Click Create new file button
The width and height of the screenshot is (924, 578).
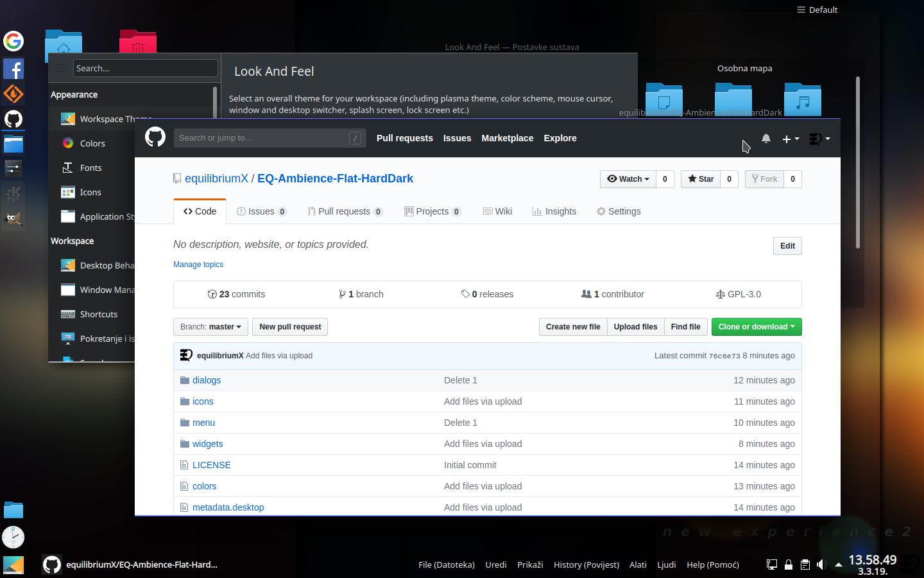pos(573,327)
